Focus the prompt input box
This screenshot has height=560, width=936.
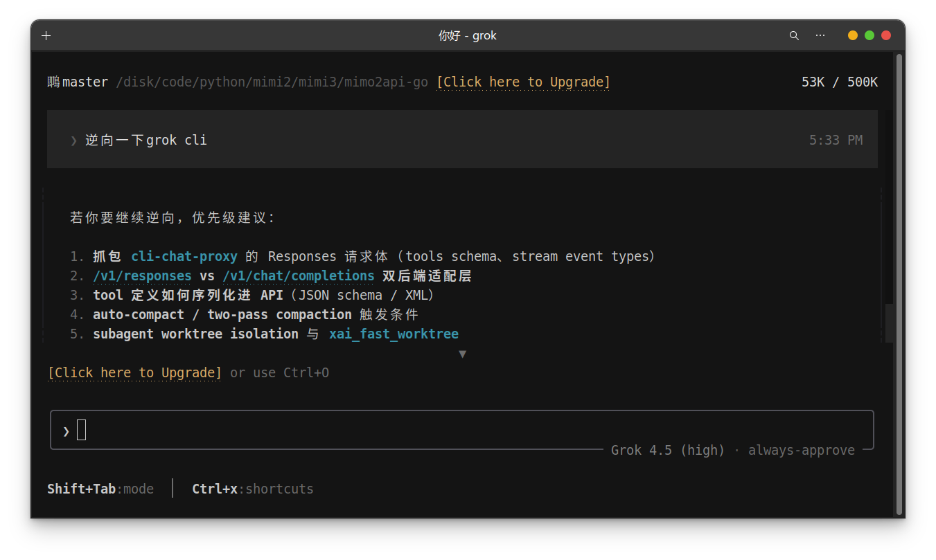(x=462, y=430)
